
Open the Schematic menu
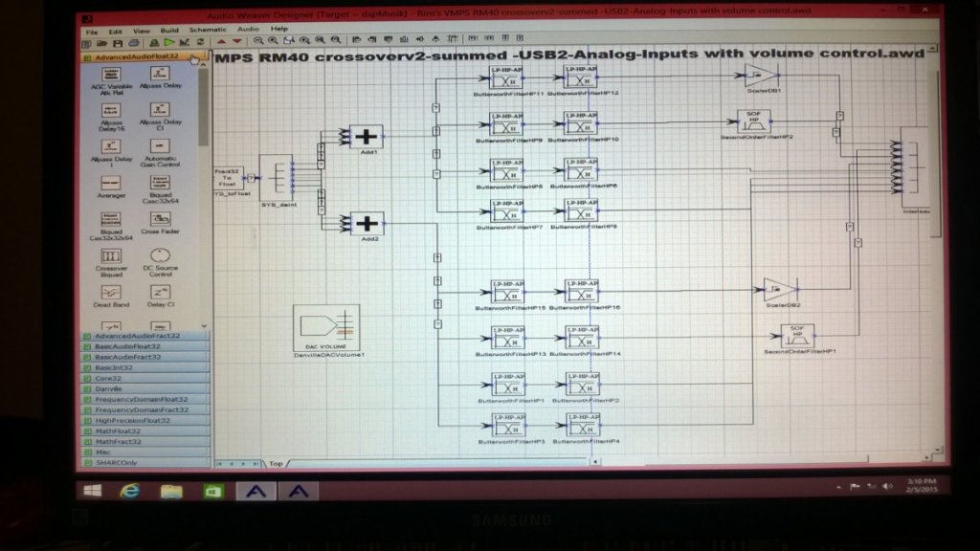208,30
